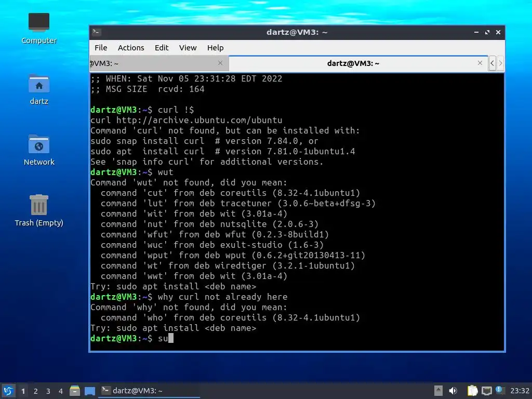Image resolution: width=532 pixels, height=399 pixels.
Task: Open the Actions menu in terminal
Action: click(x=131, y=48)
